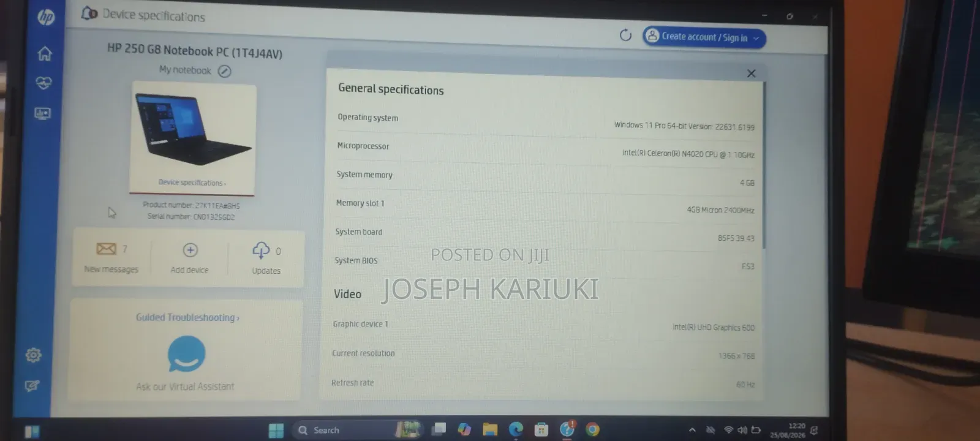
Task: Edit the My notebook nickname
Action: click(x=225, y=71)
